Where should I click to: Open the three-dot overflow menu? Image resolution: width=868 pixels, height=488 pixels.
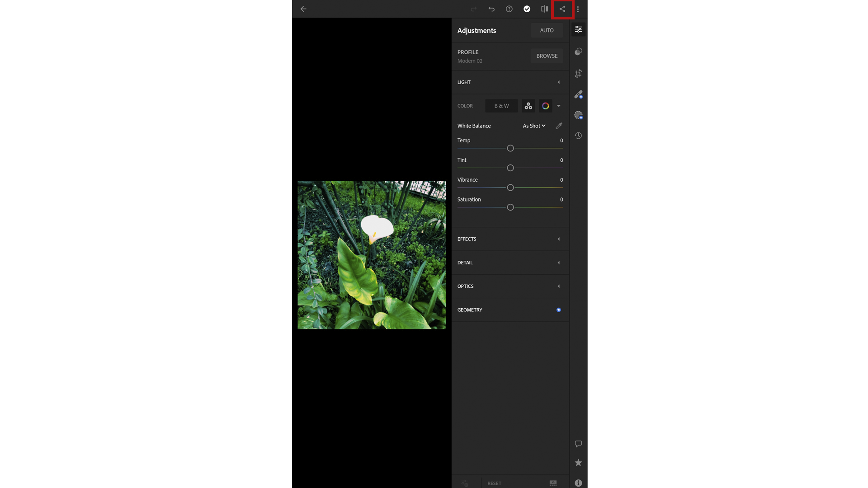pyautogui.click(x=578, y=9)
